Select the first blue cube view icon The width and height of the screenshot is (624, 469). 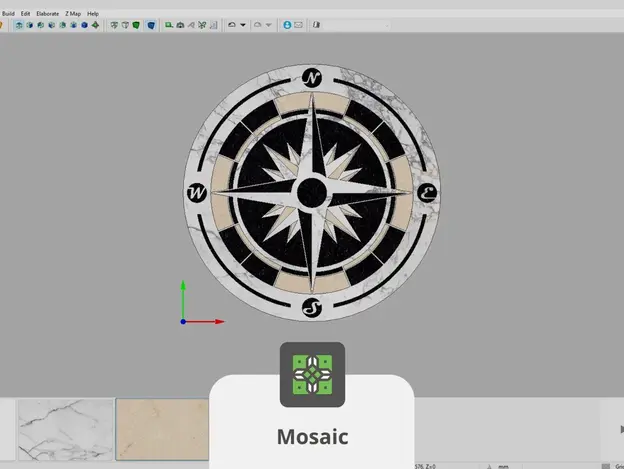click(19, 25)
